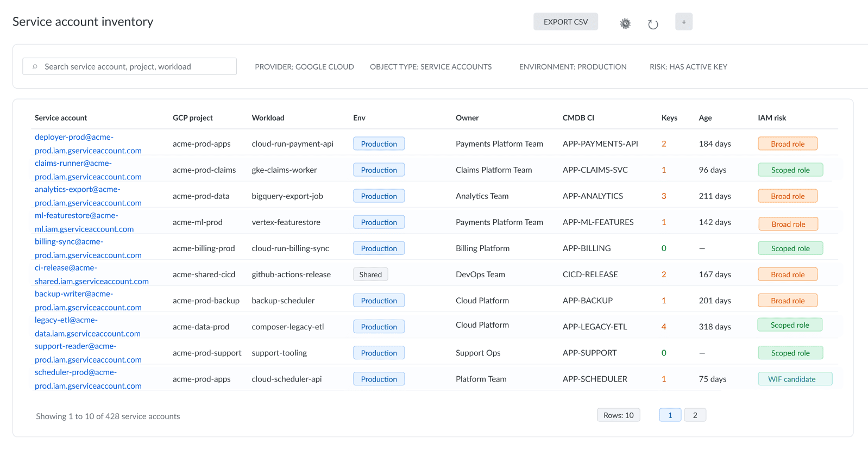
Task: Open the analytics-export service account link
Action: click(88, 196)
